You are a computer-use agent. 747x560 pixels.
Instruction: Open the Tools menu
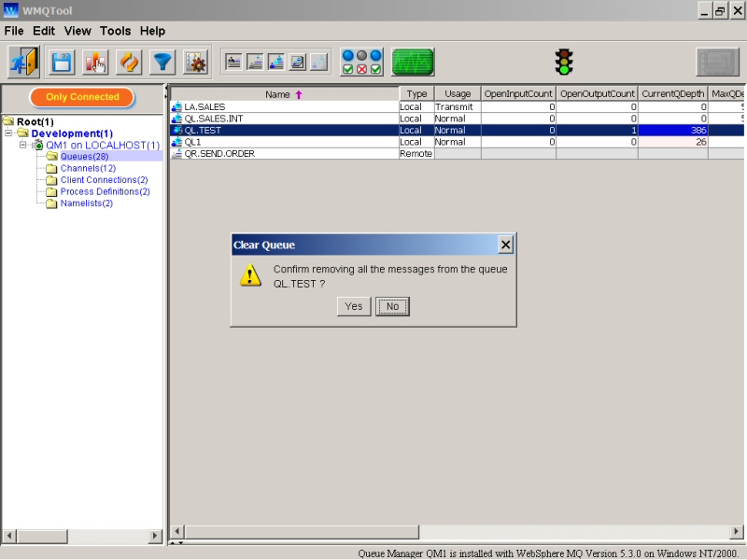click(115, 31)
